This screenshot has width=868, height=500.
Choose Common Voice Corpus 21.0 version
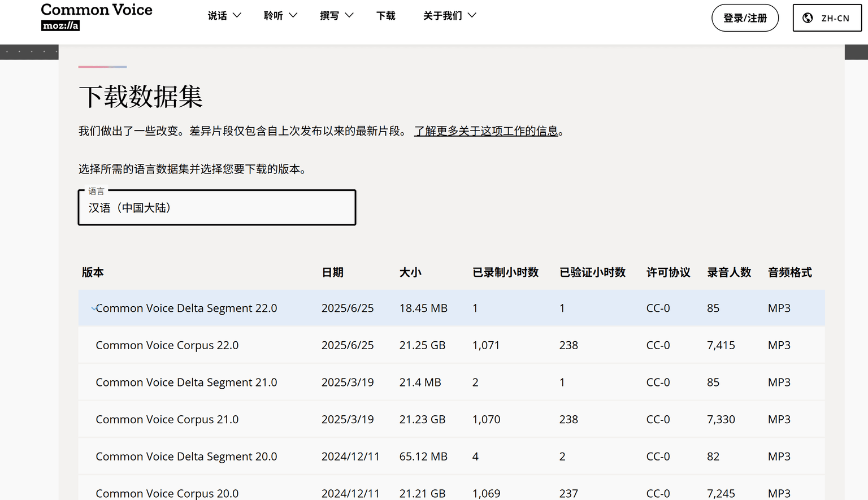click(452, 419)
